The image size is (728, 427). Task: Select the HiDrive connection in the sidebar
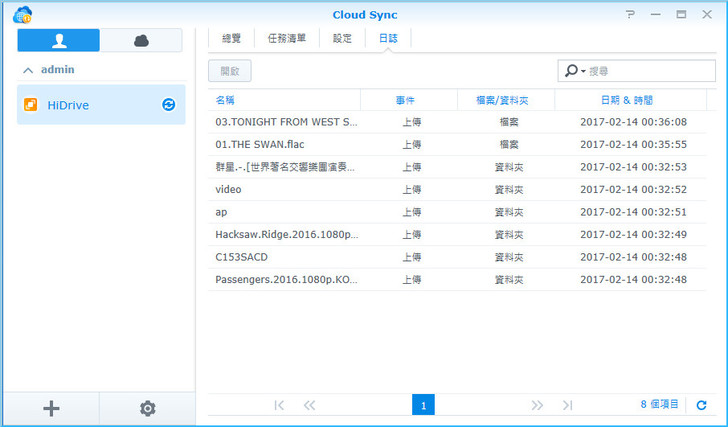[x=92, y=105]
